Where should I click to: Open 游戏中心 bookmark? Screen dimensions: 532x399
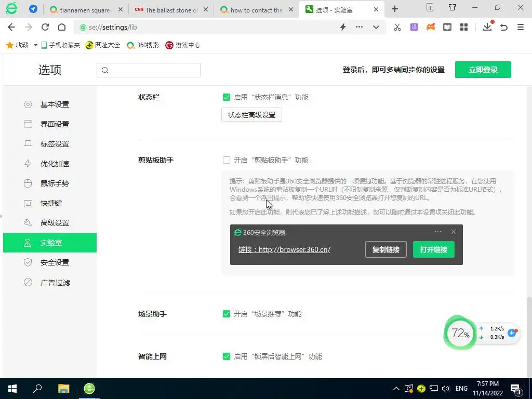[182, 45]
